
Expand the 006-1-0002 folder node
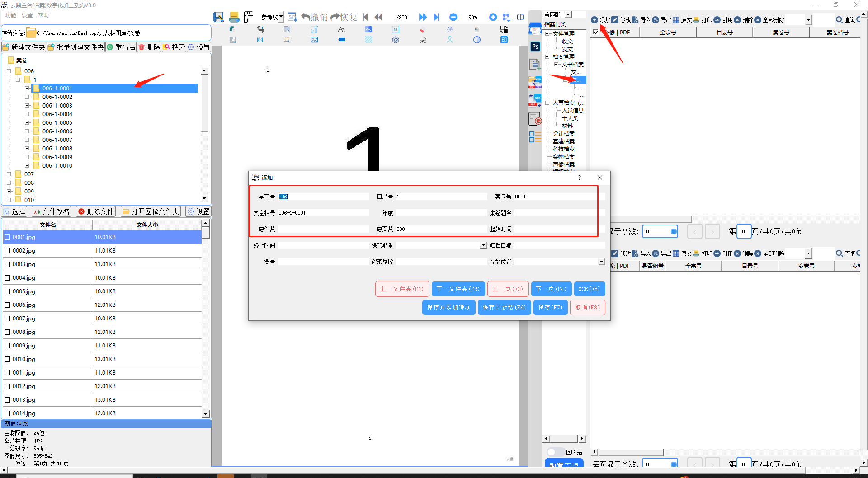[27, 97]
